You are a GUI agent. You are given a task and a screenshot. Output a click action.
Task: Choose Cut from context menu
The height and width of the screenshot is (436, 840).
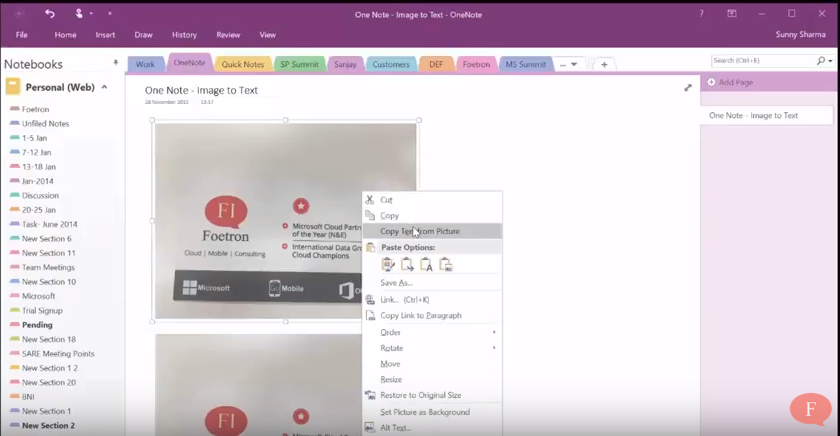432,200
